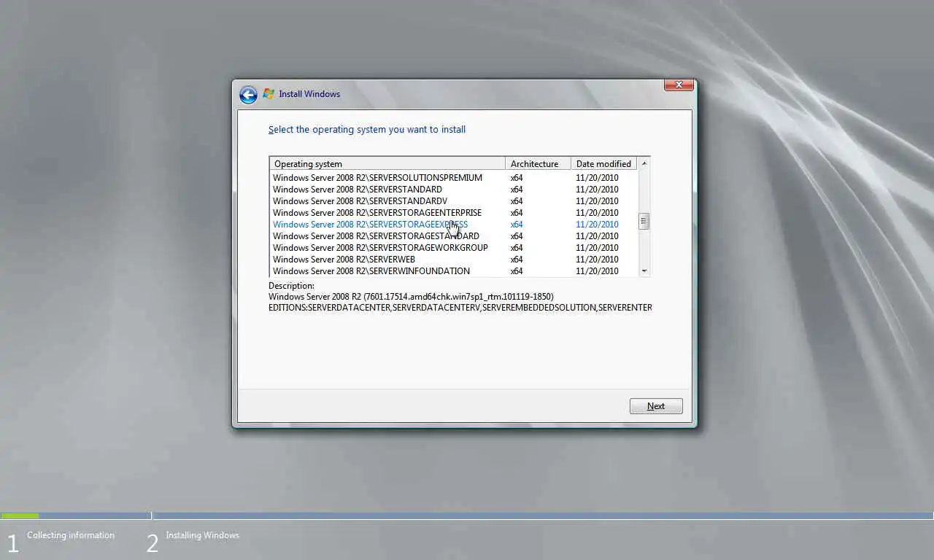Click the description text starting with EDITIONS:SERVERDATACENTER
Image resolution: width=934 pixels, height=560 pixels.
(x=460, y=308)
